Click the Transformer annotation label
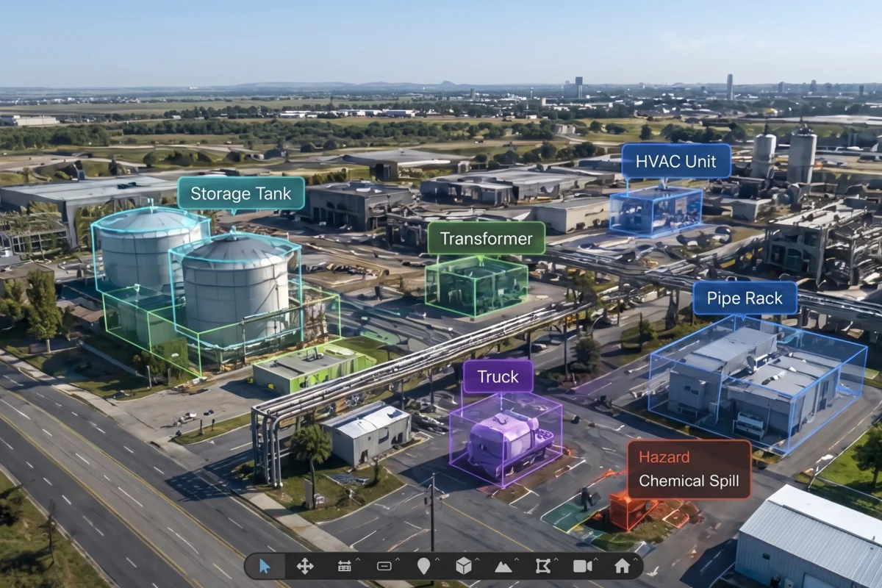 coord(487,238)
